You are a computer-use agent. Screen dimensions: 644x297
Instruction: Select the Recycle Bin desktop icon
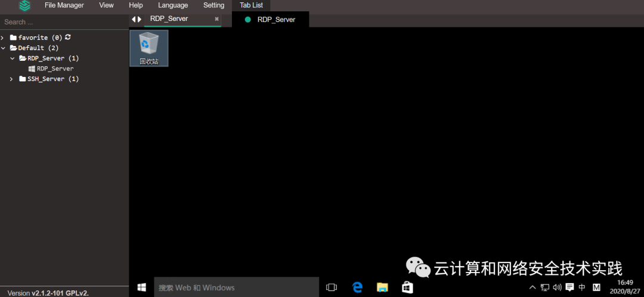pos(148,48)
